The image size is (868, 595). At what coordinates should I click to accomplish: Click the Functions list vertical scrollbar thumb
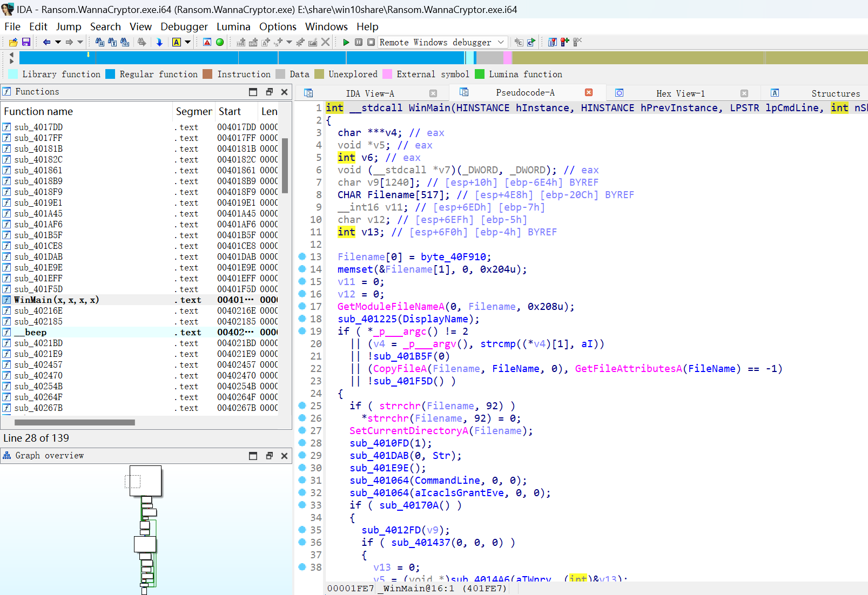[285, 165]
